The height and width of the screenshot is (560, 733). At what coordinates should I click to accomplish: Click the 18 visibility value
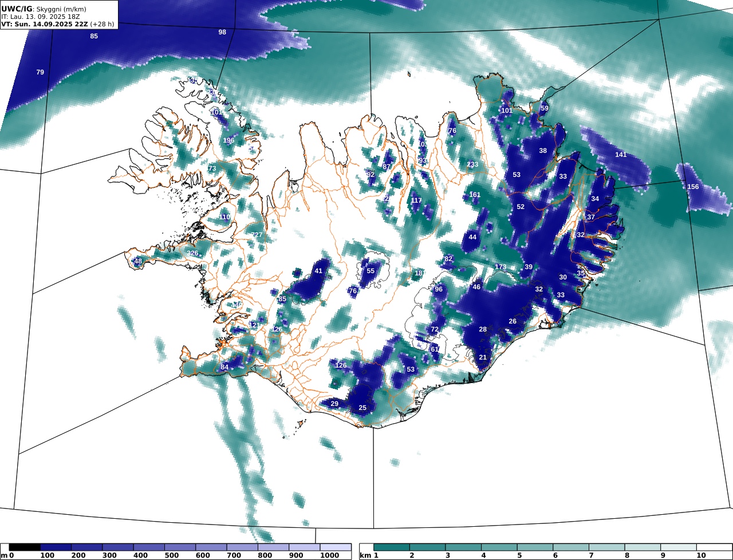pos(419,273)
